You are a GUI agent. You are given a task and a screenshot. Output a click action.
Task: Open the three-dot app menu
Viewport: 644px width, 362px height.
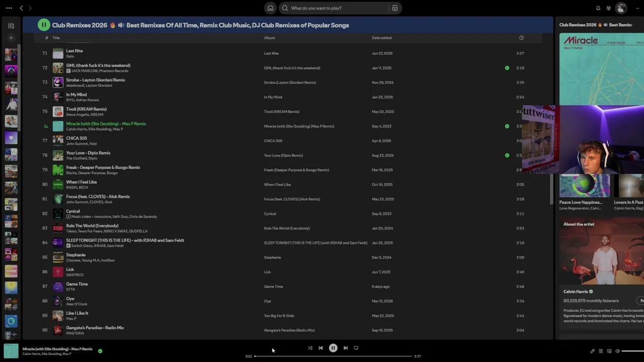9,8
